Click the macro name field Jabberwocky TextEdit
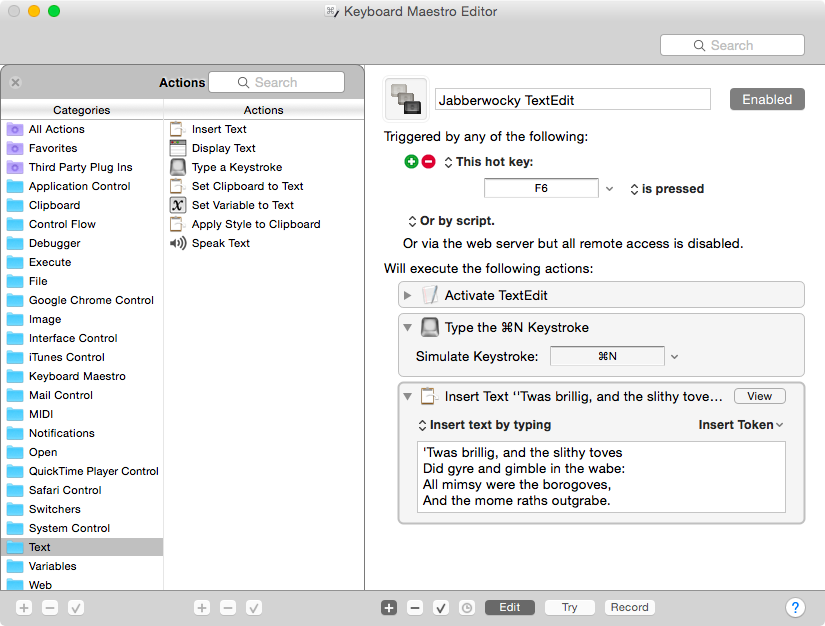 [x=572, y=99]
